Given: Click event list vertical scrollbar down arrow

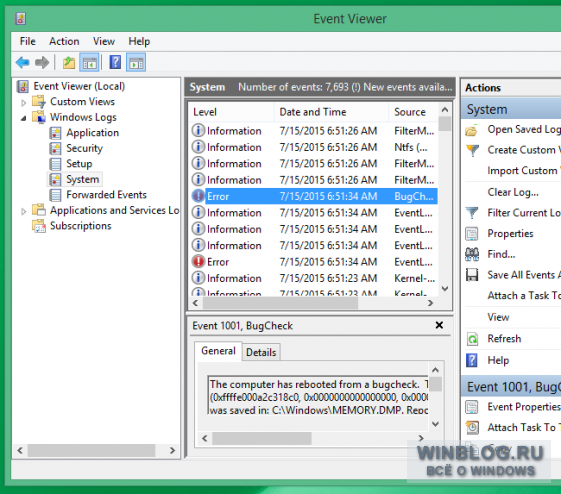Looking at the screenshot, I should (x=445, y=288).
